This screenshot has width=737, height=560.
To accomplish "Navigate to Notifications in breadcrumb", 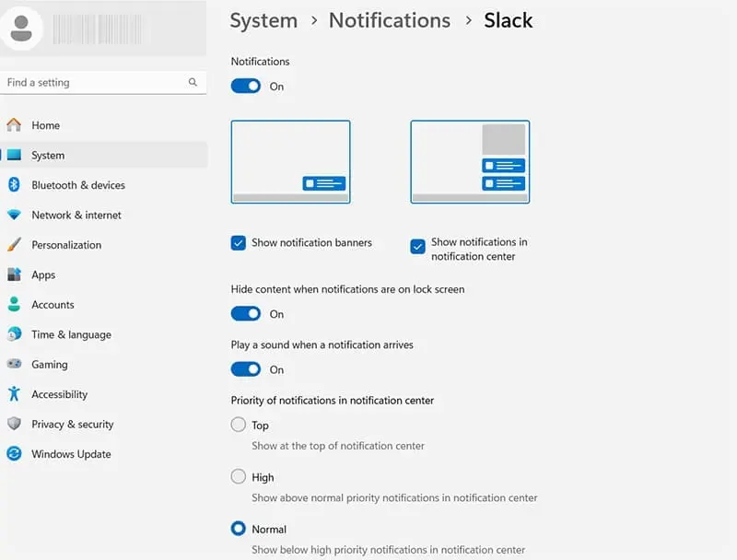I will [x=390, y=20].
